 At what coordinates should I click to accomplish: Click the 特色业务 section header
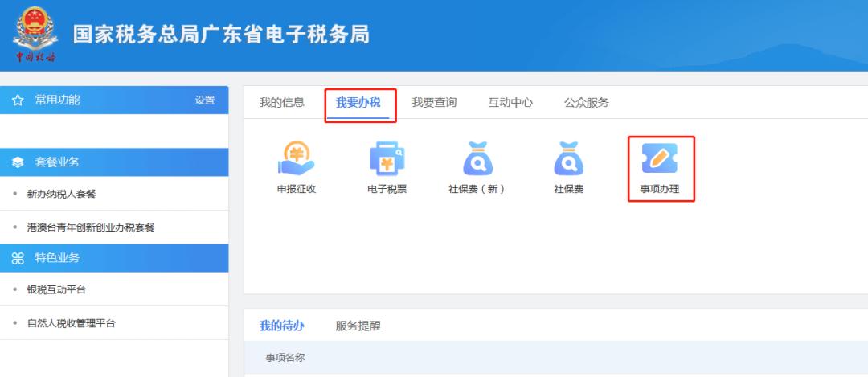coord(114,258)
